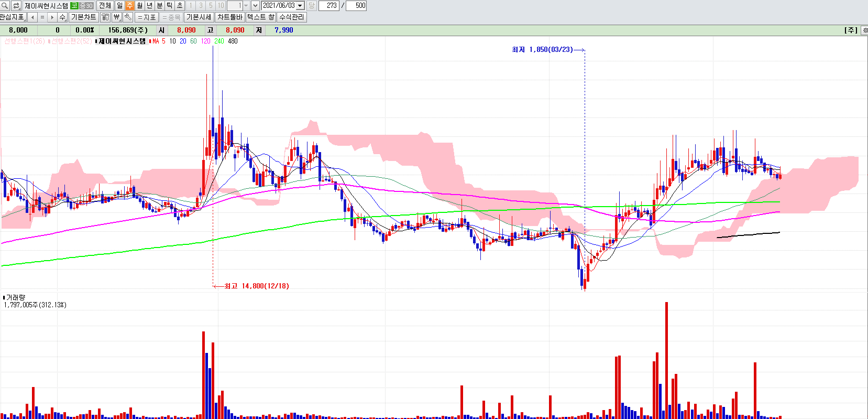The height and width of the screenshot is (419, 868).
Task: Click the previous-step left arrow button
Action: 32,17
